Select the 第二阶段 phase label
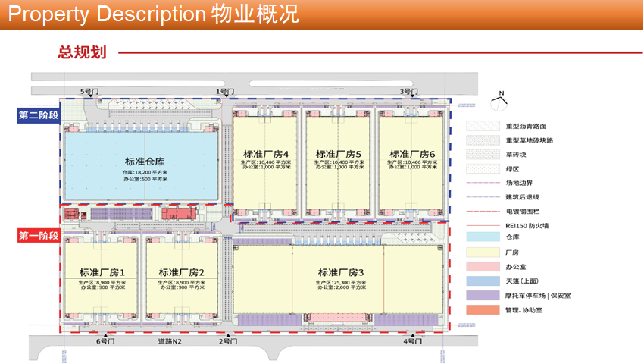Image resolution: width=644 pixels, height=364 pixels. click(x=39, y=115)
